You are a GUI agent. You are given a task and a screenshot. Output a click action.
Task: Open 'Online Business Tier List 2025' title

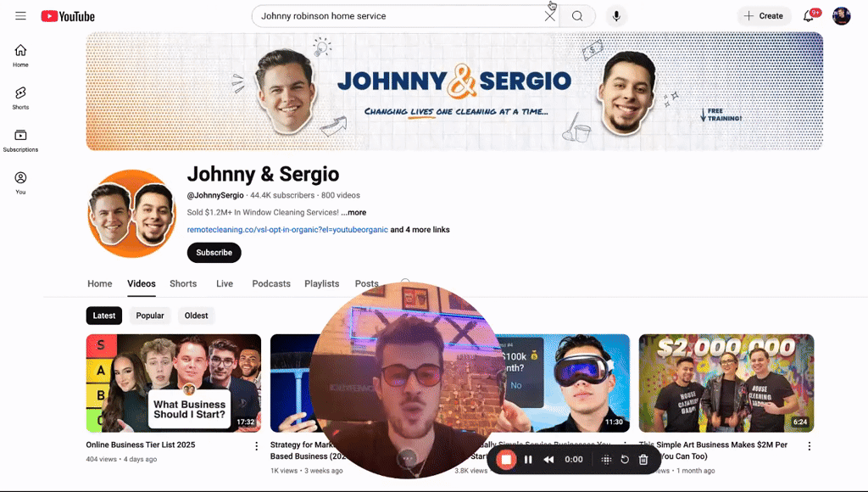coord(141,444)
